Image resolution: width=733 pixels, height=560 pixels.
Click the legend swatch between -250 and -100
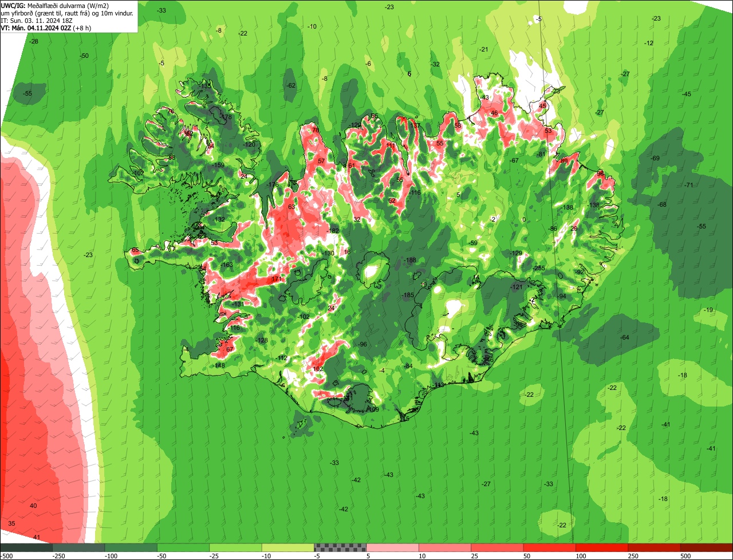tap(78, 547)
